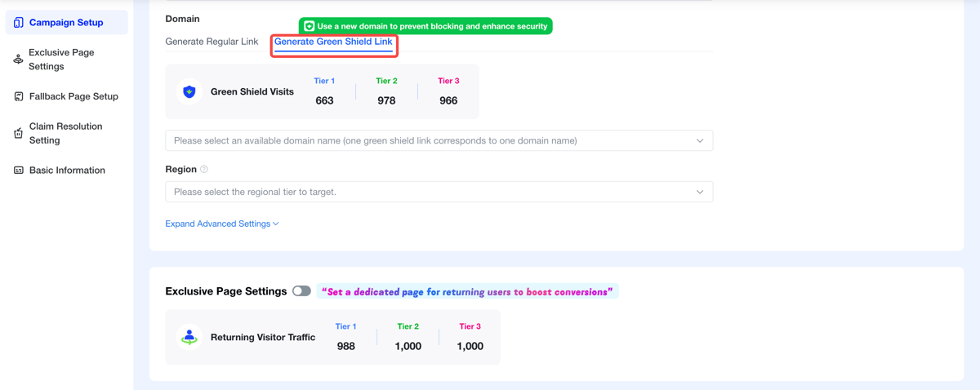The image size is (980, 390).
Task: Click the Green Shield Visits label
Action: click(x=252, y=92)
